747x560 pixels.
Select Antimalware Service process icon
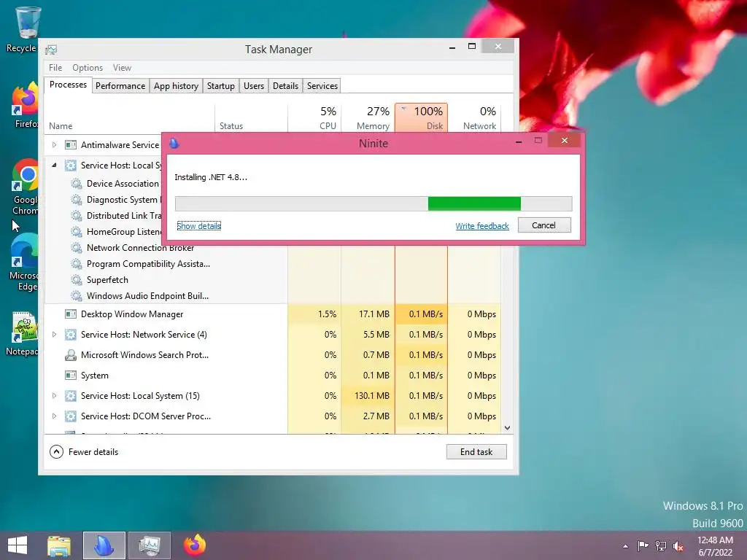71,145
